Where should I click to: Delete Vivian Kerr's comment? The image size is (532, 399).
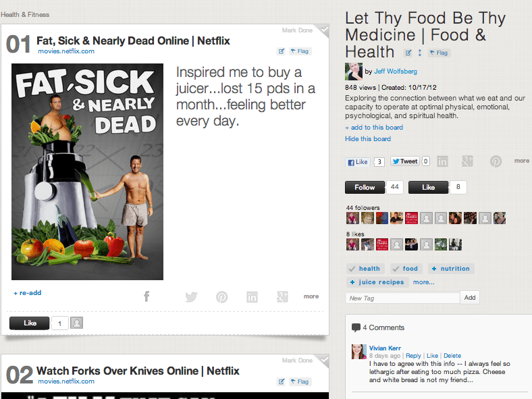[x=452, y=356]
